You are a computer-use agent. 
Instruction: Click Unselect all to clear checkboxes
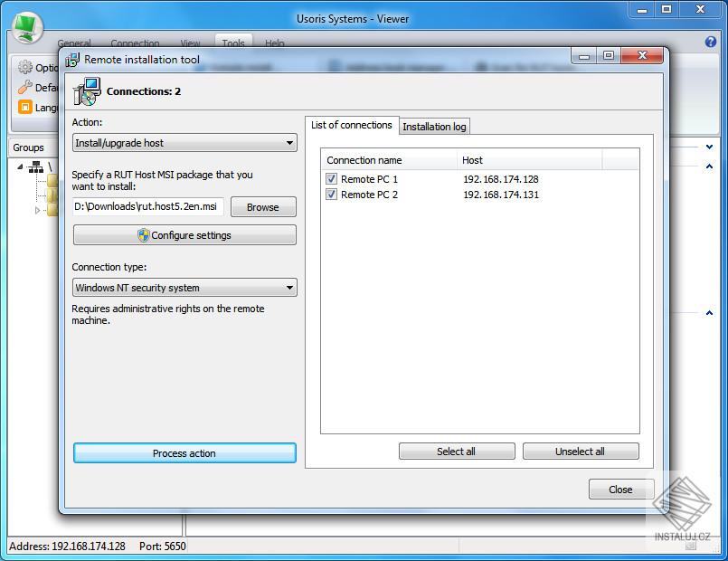point(581,451)
